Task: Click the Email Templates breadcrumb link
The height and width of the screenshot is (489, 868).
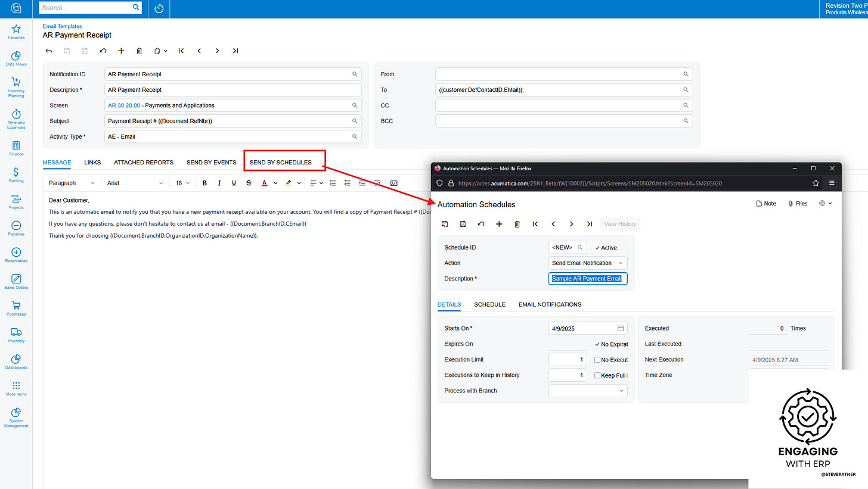Action: pyautogui.click(x=63, y=26)
